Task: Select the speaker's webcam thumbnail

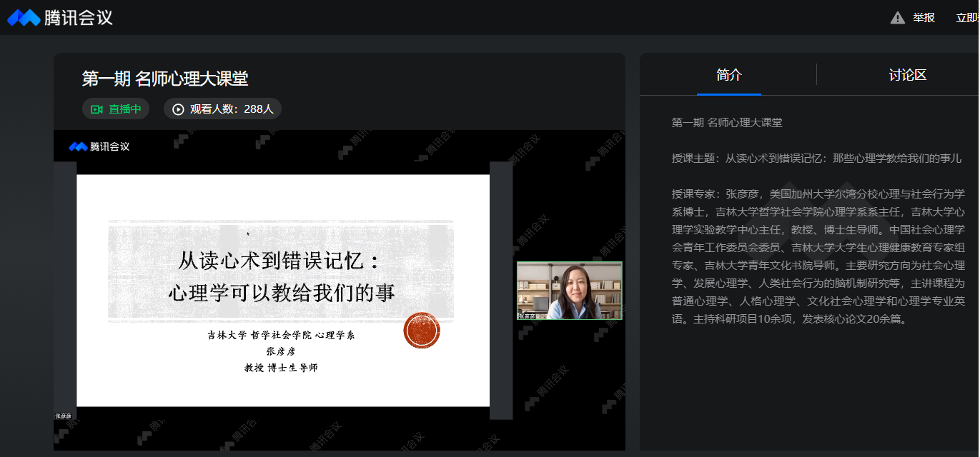Action: coord(569,289)
